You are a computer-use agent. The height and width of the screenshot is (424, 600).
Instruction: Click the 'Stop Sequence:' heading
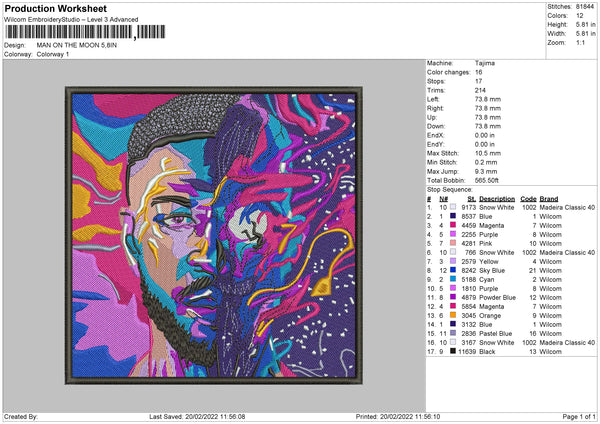point(450,190)
